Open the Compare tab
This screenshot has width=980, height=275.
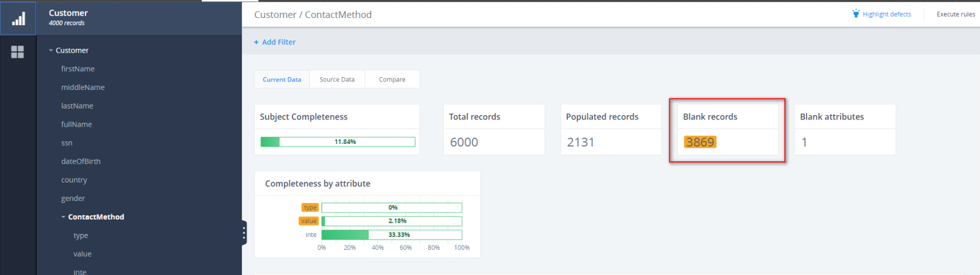click(392, 80)
